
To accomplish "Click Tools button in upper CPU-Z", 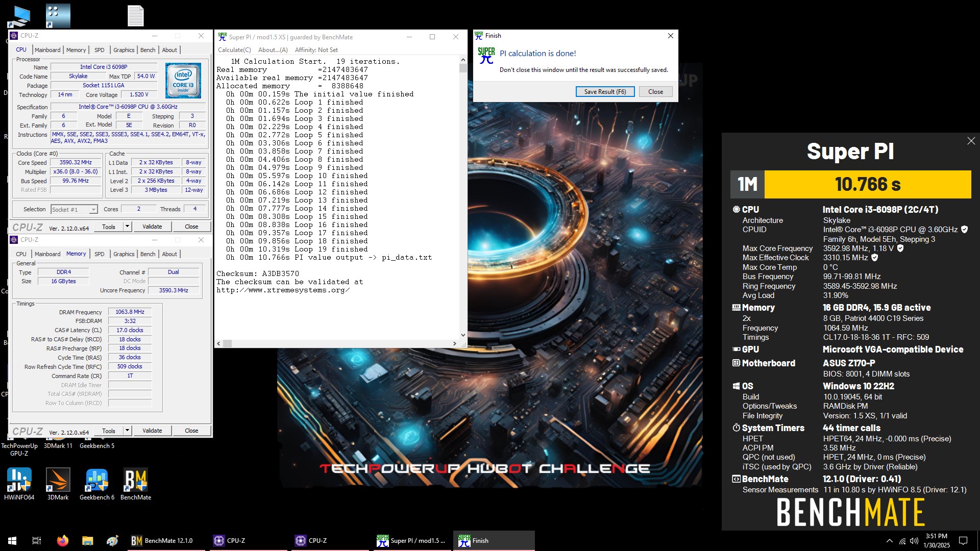I will click(109, 227).
